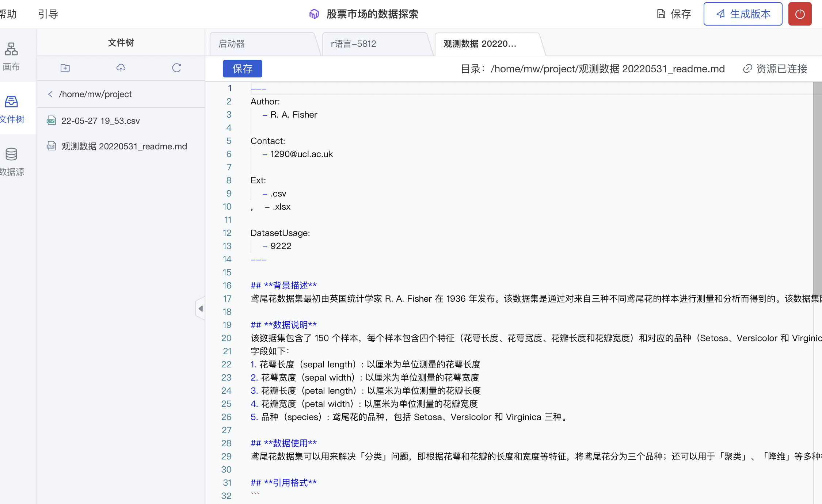Click top bar 保存 with file icon
This screenshot has height=504, width=822.
tap(674, 14)
